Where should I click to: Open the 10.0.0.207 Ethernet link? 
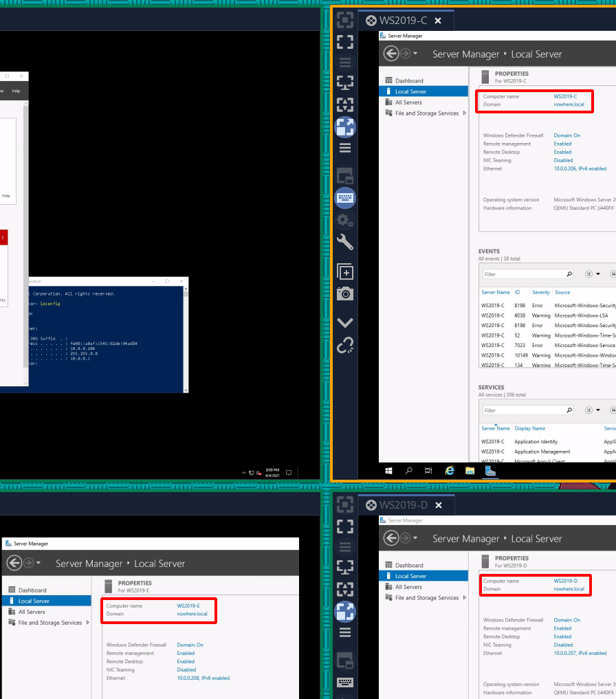click(x=580, y=654)
